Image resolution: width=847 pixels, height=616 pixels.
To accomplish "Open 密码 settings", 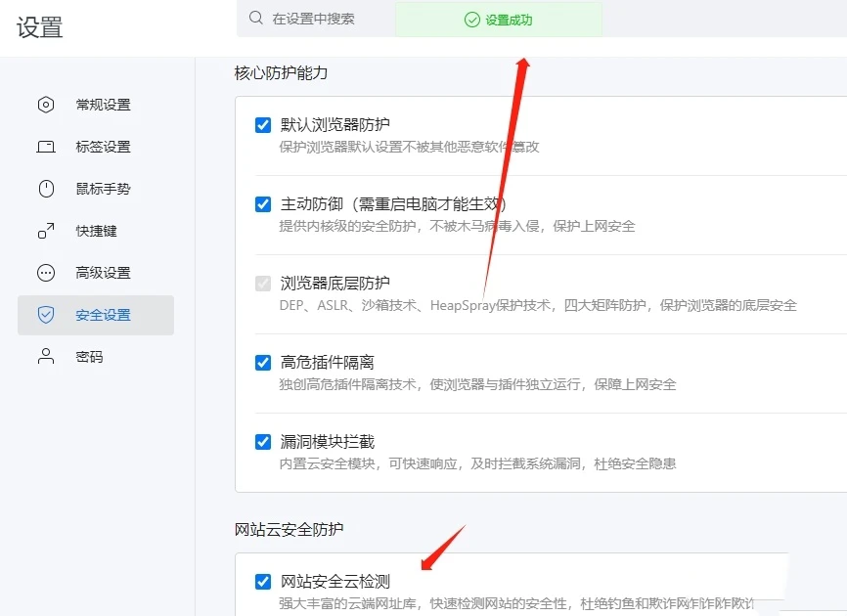I will [96, 356].
